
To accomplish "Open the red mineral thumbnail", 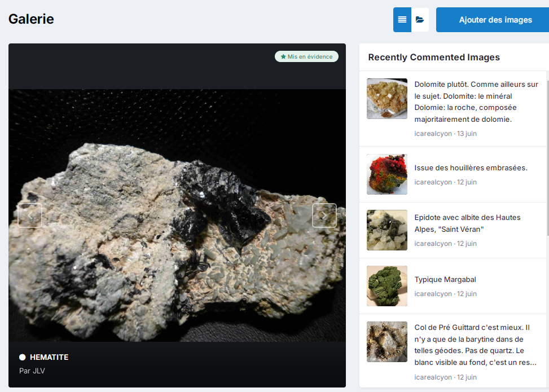I will tap(387, 174).
